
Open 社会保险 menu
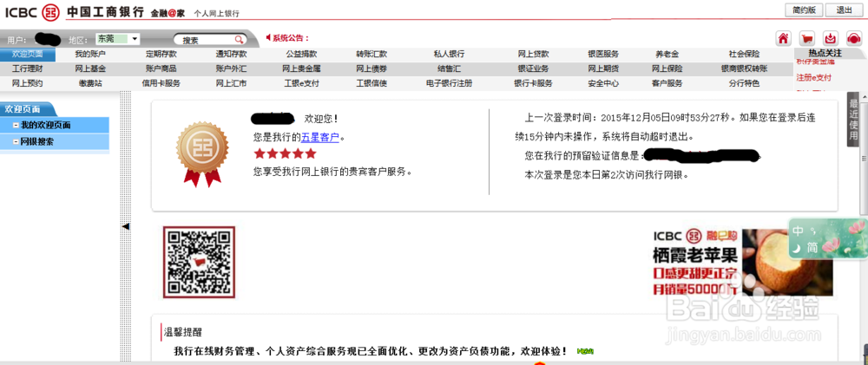pos(745,55)
